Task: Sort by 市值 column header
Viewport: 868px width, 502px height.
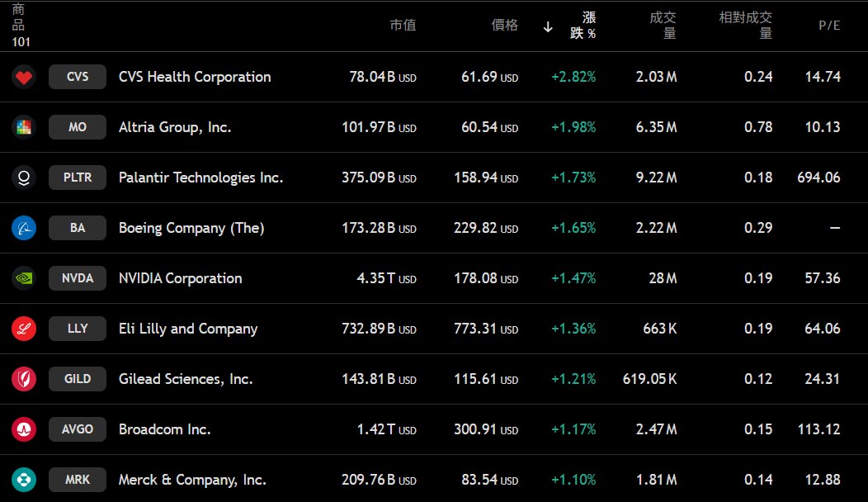Action: coord(403,26)
